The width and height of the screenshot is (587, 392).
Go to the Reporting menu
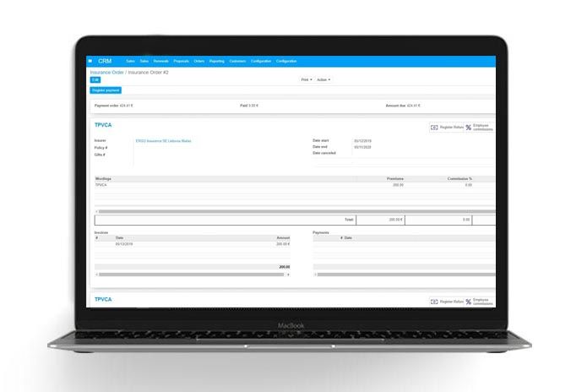point(217,61)
